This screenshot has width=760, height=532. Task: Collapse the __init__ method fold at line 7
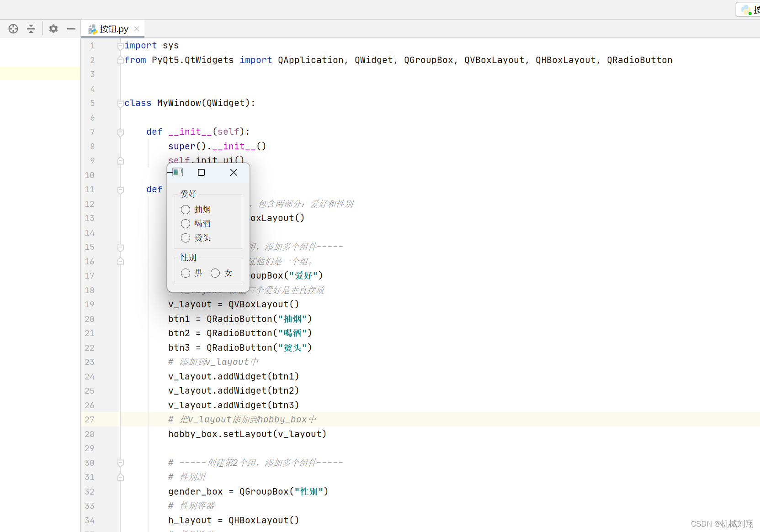pyautogui.click(x=121, y=132)
